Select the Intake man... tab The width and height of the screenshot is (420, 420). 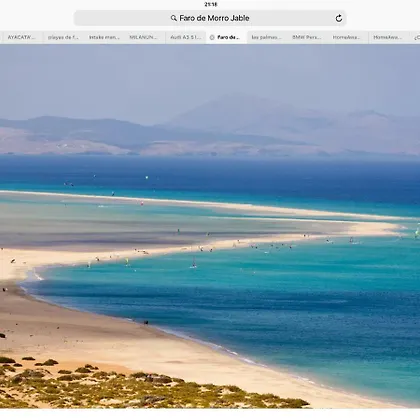(104, 37)
